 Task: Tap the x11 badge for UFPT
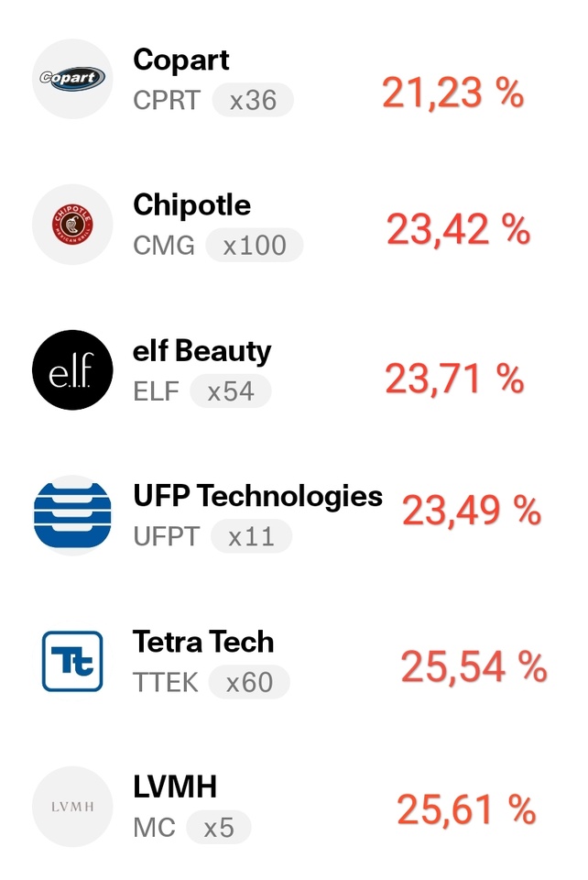(251, 536)
